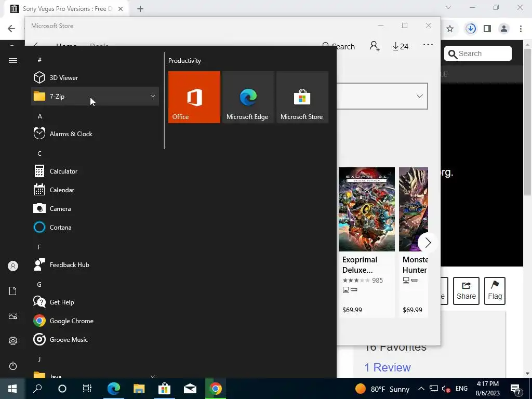532x399 pixels.
Task: Open 3D Viewer from the Start menu
Action: (95, 78)
